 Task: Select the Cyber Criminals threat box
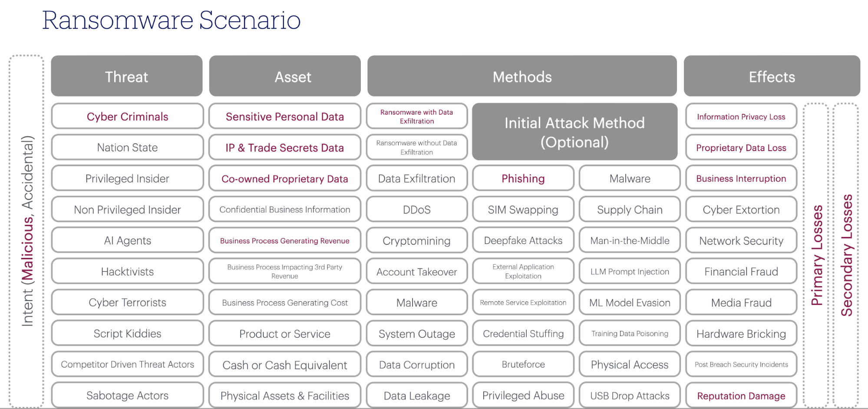tap(127, 116)
